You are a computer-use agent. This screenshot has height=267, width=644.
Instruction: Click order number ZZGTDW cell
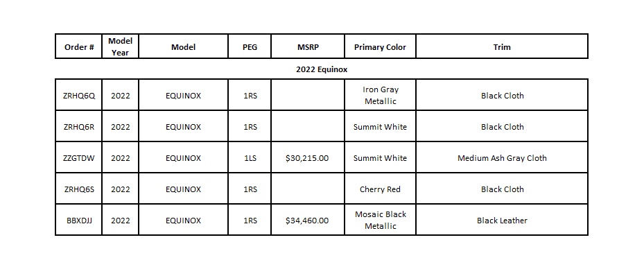pyautogui.click(x=79, y=157)
